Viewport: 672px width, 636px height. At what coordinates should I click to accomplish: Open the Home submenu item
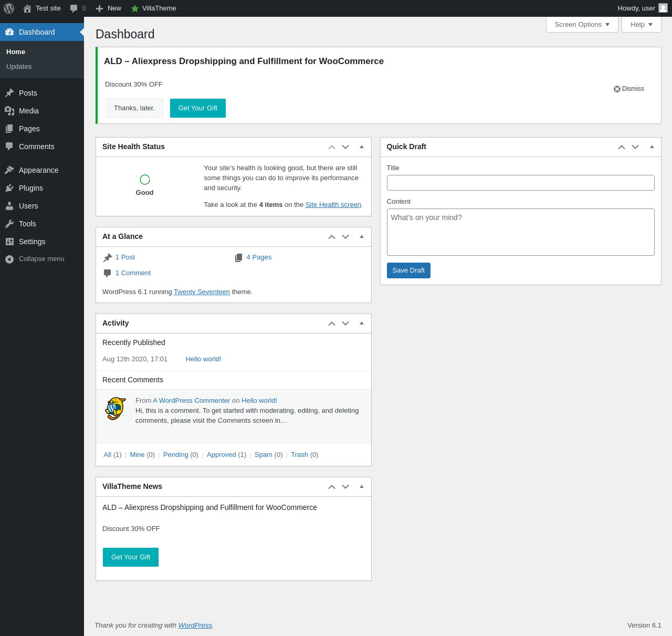(16, 52)
